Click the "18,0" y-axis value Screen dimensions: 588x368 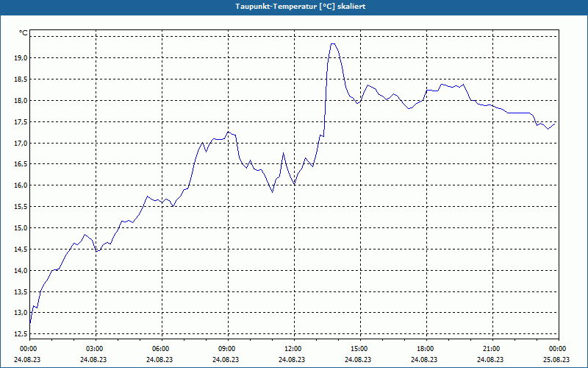click(21, 101)
